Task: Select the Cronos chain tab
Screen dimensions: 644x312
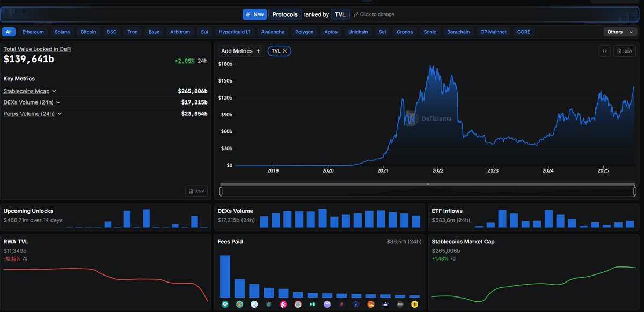Action: pyautogui.click(x=405, y=32)
